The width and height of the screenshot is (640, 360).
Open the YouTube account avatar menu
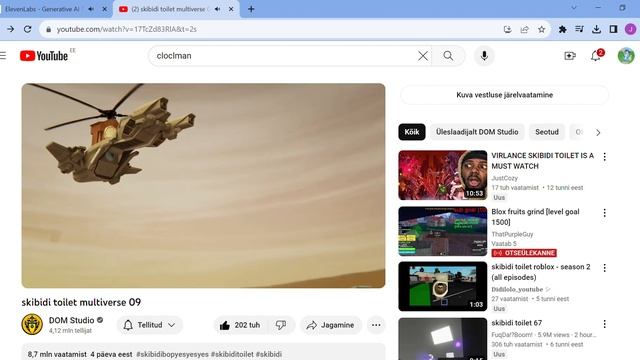tap(626, 56)
